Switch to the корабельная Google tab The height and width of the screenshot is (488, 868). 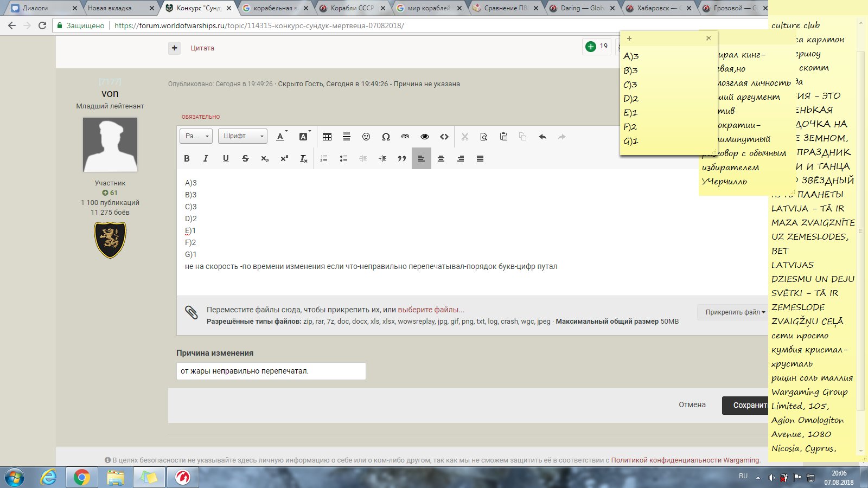[x=276, y=8]
